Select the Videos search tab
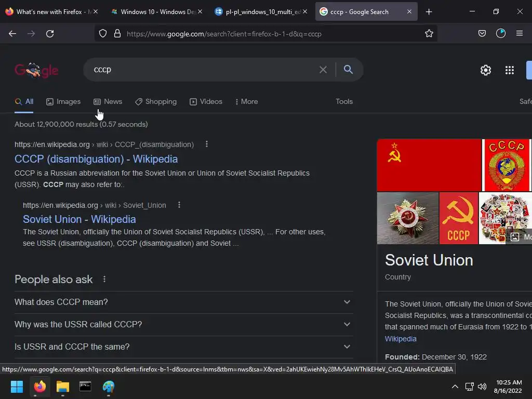Image resolution: width=532 pixels, height=399 pixels. [x=206, y=101]
